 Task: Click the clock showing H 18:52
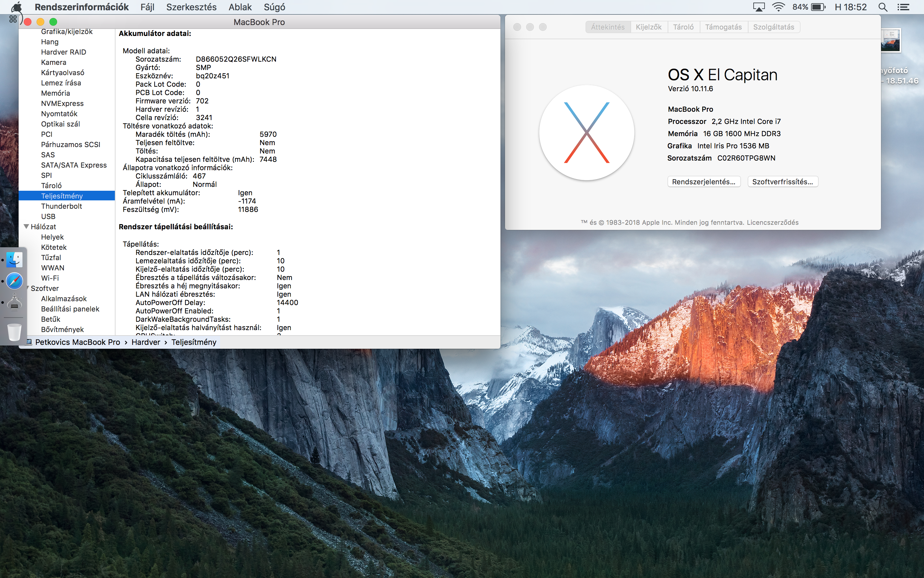pos(851,7)
